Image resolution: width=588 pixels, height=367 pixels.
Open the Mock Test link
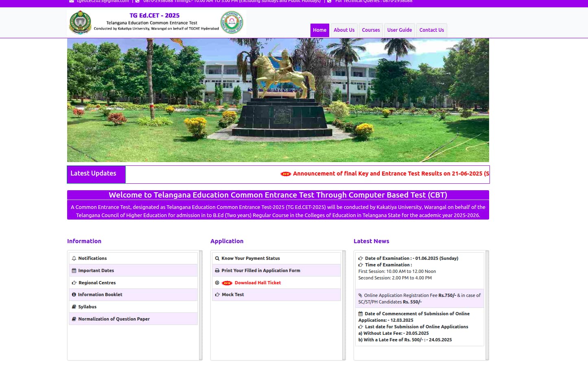[x=233, y=294]
